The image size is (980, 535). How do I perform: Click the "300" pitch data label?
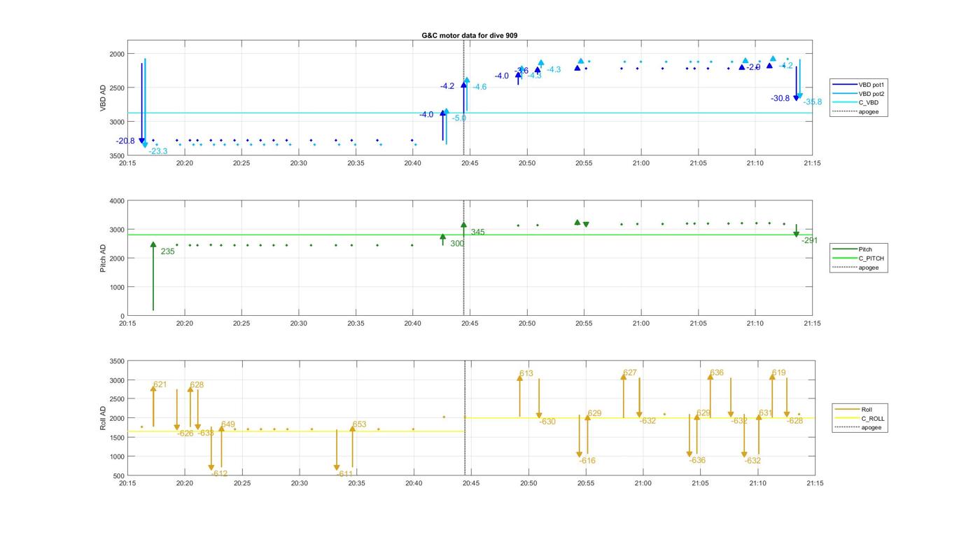[x=457, y=244]
